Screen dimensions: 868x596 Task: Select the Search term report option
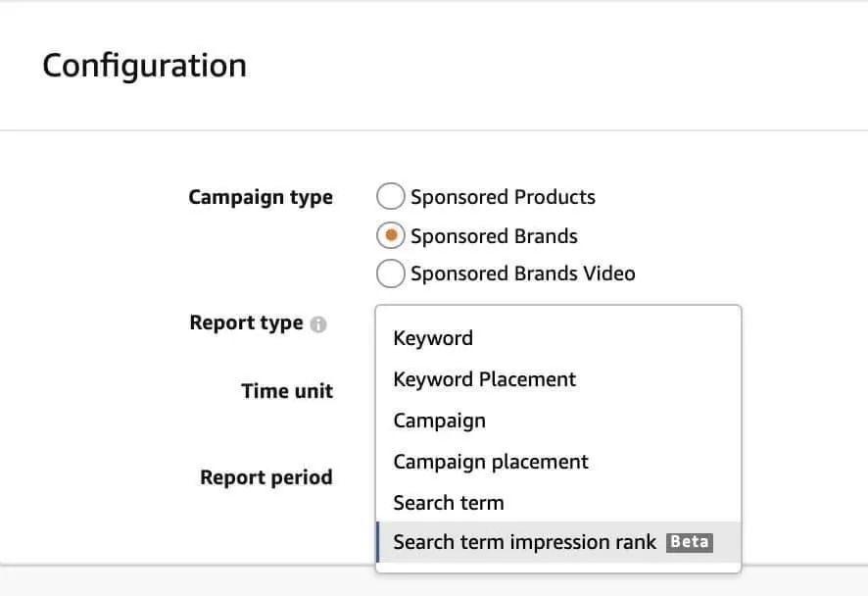pyautogui.click(x=558, y=503)
